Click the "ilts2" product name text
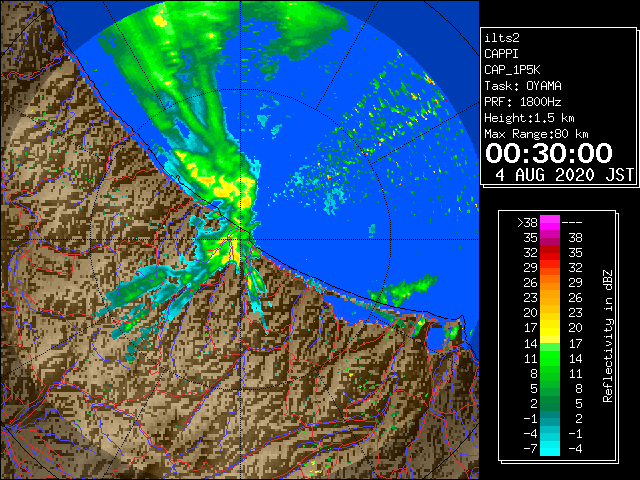Viewport: 640px width, 480px height. 502,38
